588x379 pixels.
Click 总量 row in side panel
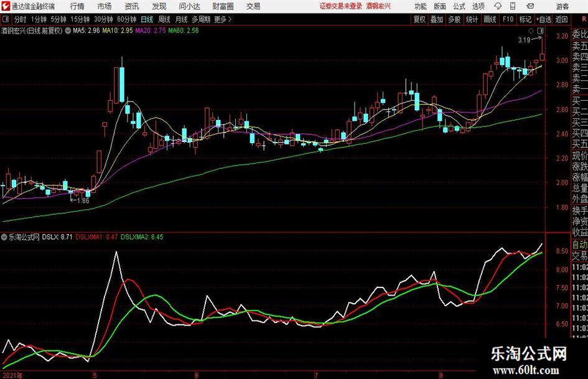coord(579,187)
